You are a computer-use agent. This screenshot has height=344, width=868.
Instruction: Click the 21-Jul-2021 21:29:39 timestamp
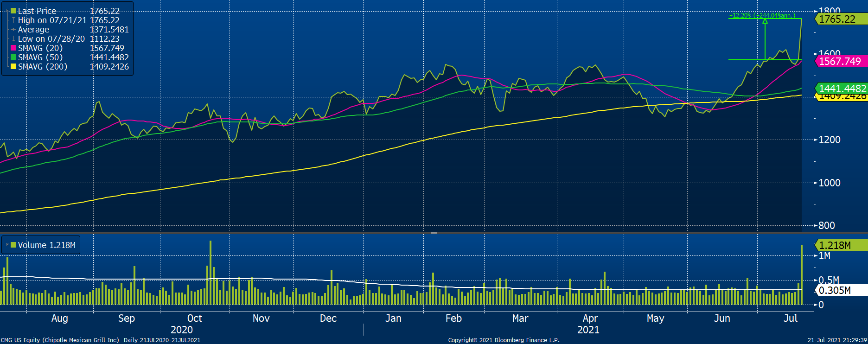coord(837,340)
